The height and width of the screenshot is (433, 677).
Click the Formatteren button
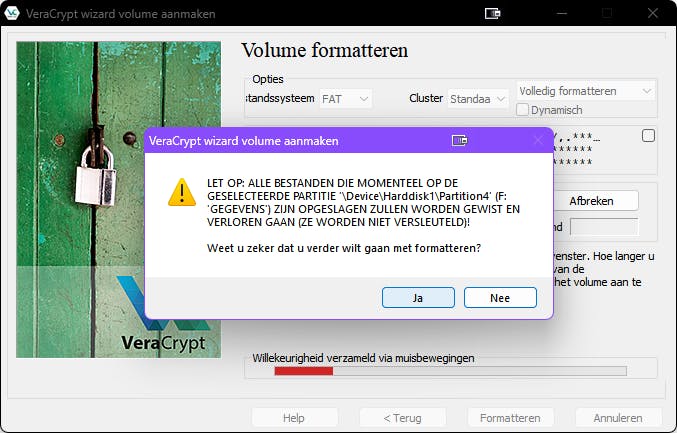click(510, 418)
